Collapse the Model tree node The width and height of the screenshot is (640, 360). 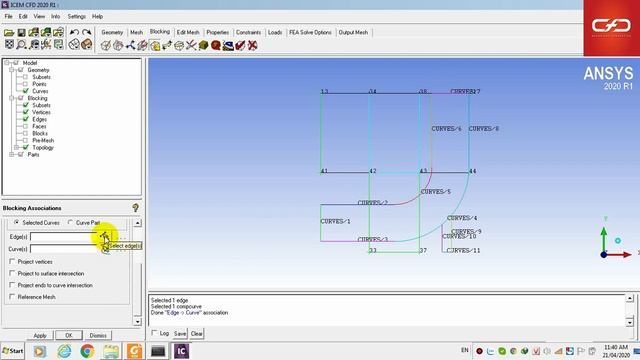7,62
